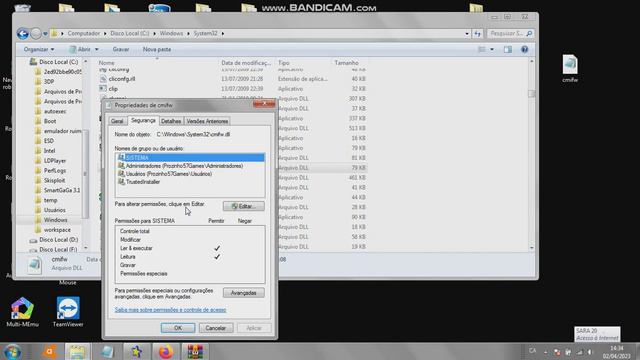Click the Editar button

pos(244,206)
